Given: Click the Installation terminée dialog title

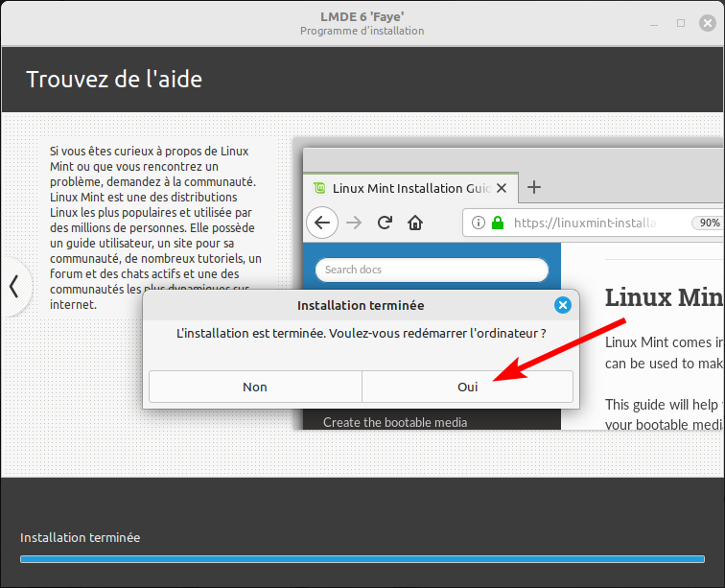Looking at the screenshot, I should (x=361, y=305).
